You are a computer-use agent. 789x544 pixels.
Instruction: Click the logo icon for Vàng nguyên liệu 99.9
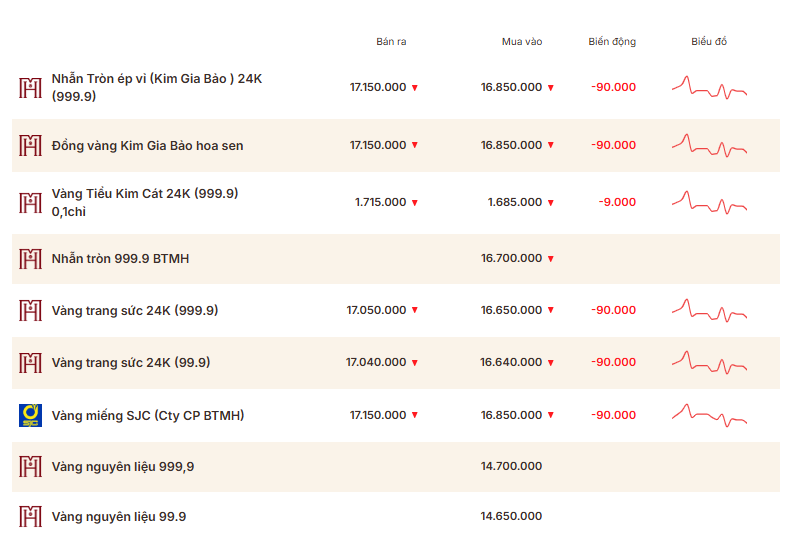point(30,517)
